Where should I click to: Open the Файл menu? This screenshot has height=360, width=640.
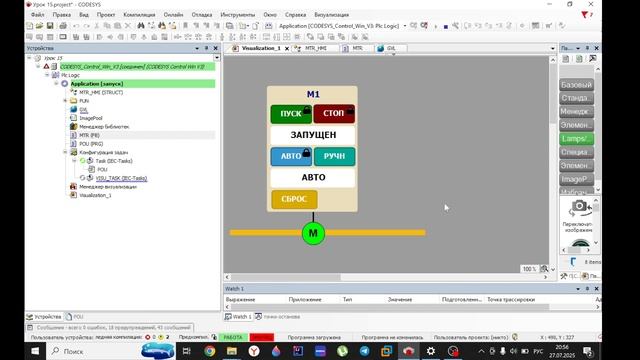[38, 15]
